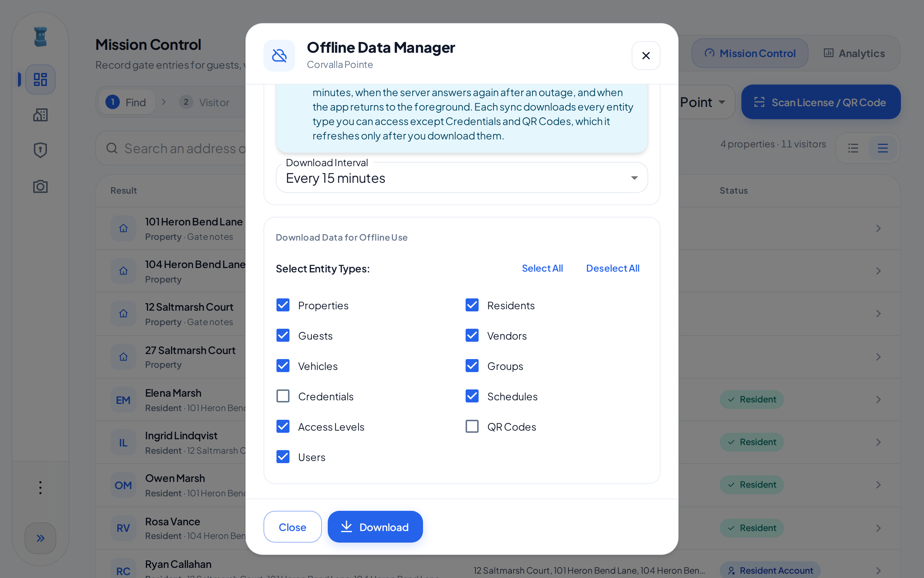The image size is (924, 578).
Task: Open the properties building sidebar icon
Action: [40, 115]
